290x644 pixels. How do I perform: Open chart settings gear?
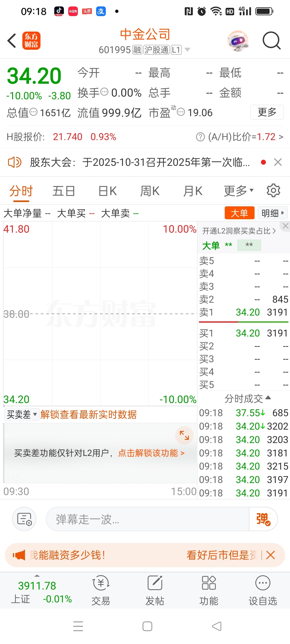click(273, 191)
